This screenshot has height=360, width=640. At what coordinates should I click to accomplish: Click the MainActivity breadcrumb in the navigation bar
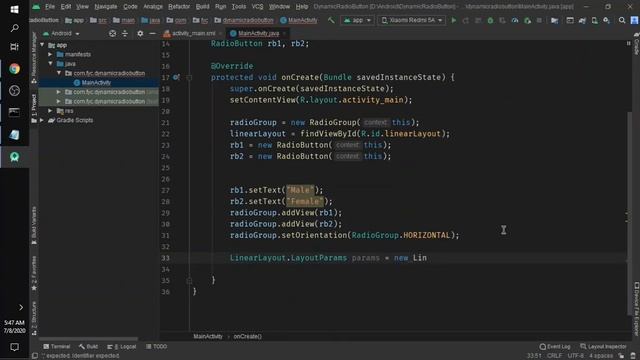click(299, 20)
